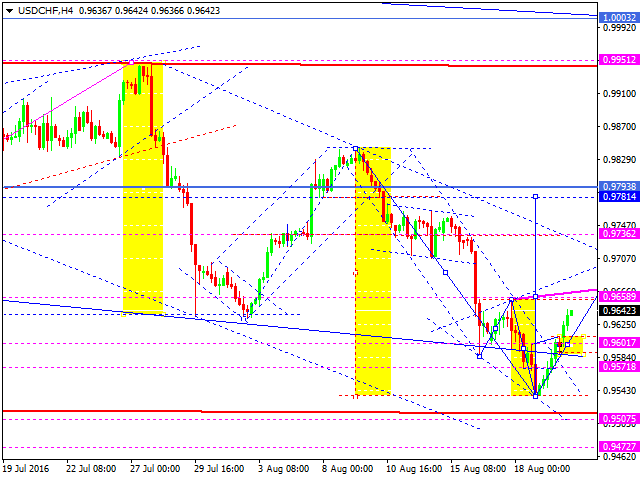Image resolution: width=640 pixels, height=480 pixels.
Task: Select the 19 Jul 2016 date label
Action: pos(26,469)
